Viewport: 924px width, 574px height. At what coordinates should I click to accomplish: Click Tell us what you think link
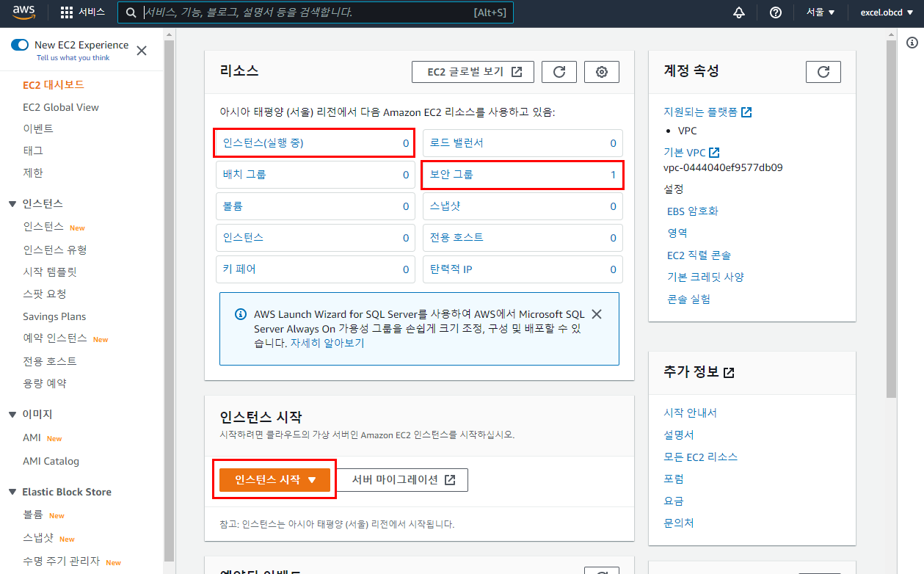73,58
